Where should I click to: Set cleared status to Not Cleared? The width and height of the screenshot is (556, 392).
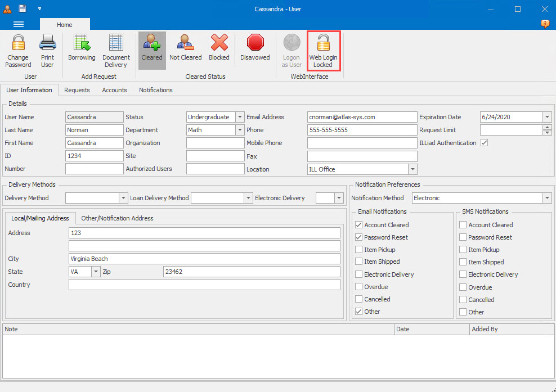pyautogui.click(x=185, y=44)
